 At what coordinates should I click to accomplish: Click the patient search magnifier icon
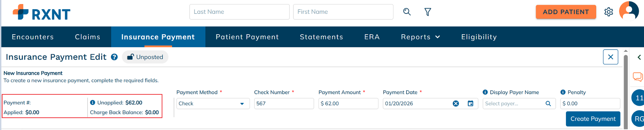[407, 12]
